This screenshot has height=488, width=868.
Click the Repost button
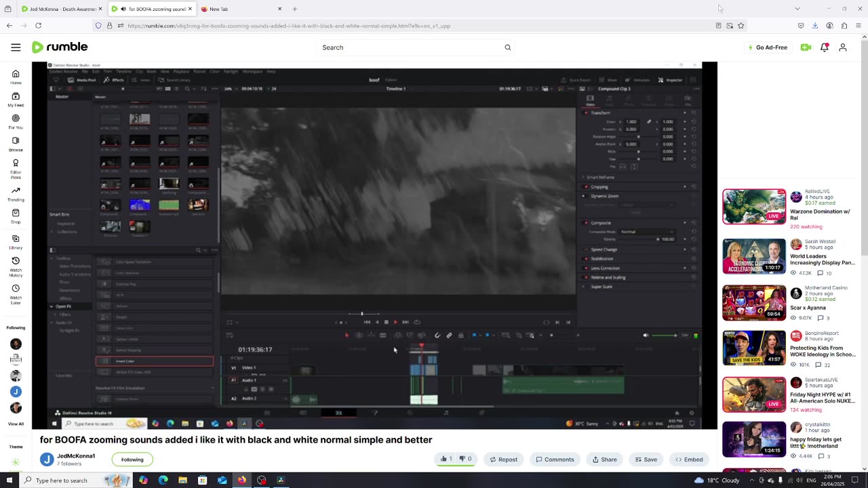click(503, 460)
